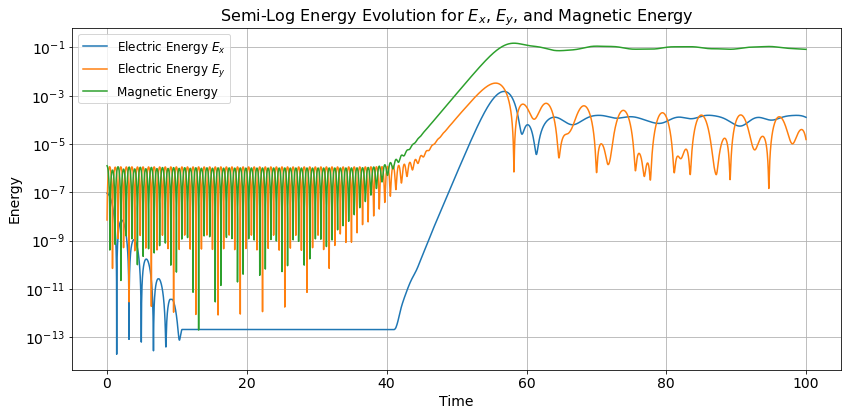Click the x-axis tick label "60"

[527, 382]
